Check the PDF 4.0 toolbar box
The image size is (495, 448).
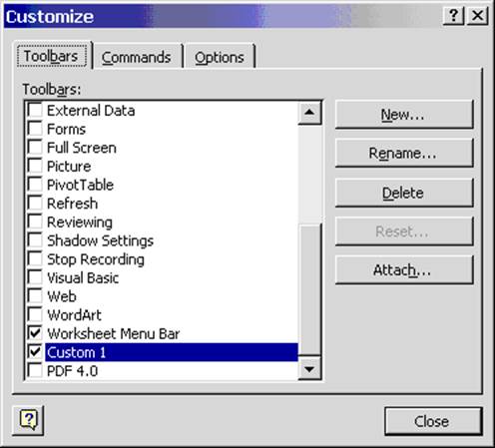(x=35, y=370)
